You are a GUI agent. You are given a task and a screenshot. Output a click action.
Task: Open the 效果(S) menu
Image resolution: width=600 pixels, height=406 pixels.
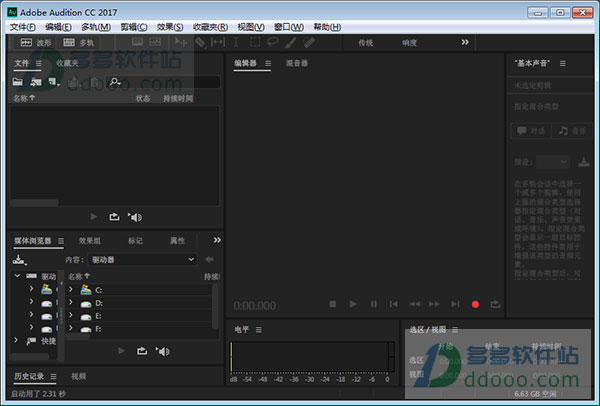coord(170,27)
